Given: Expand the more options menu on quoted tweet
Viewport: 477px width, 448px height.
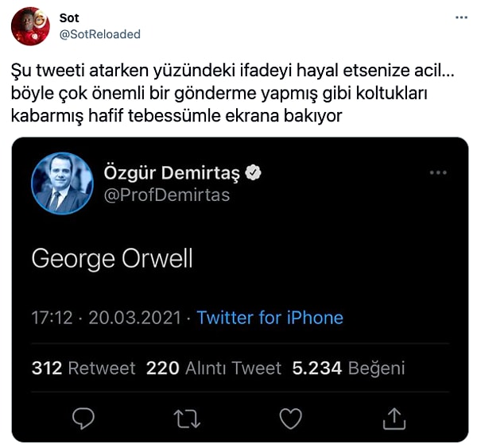Looking at the screenshot, I should [x=438, y=172].
